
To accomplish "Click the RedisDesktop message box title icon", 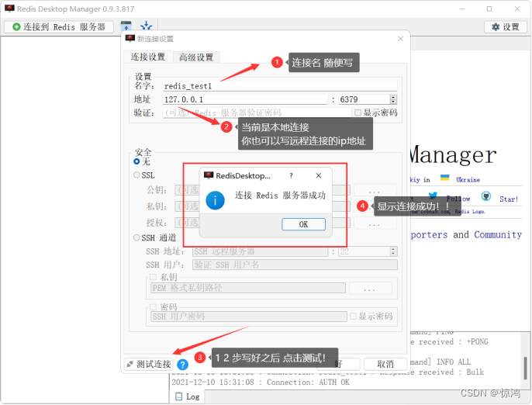I will (x=209, y=175).
